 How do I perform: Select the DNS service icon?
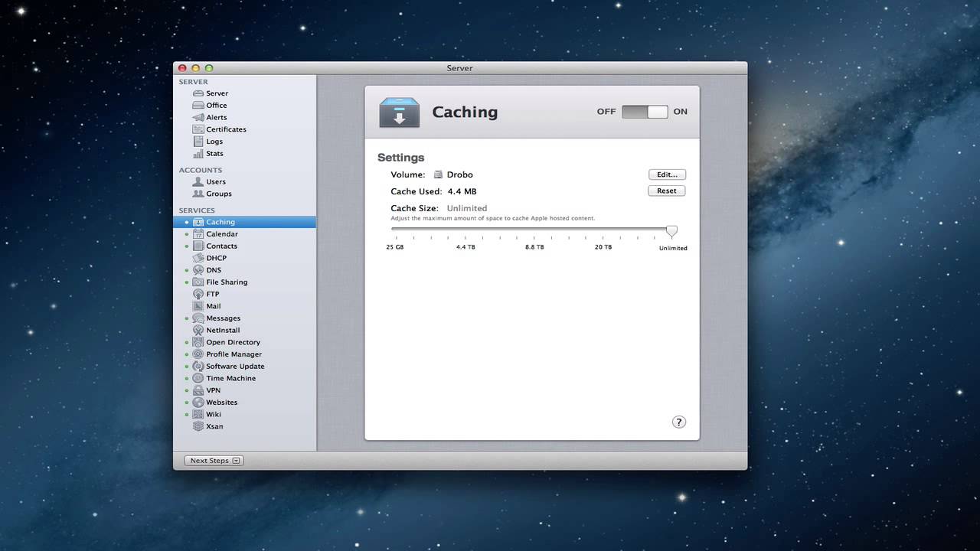point(198,270)
